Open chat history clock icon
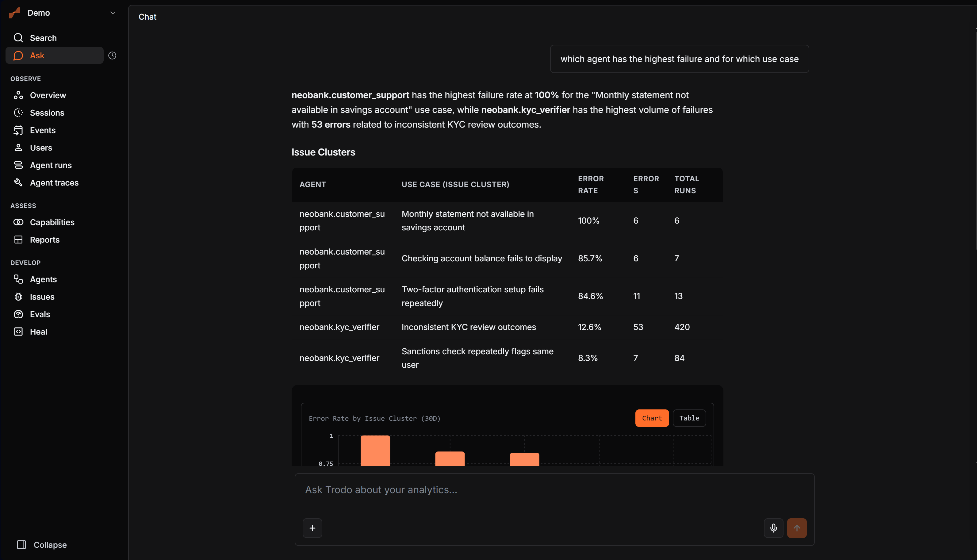The width and height of the screenshot is (977, 560). (112, 56)
